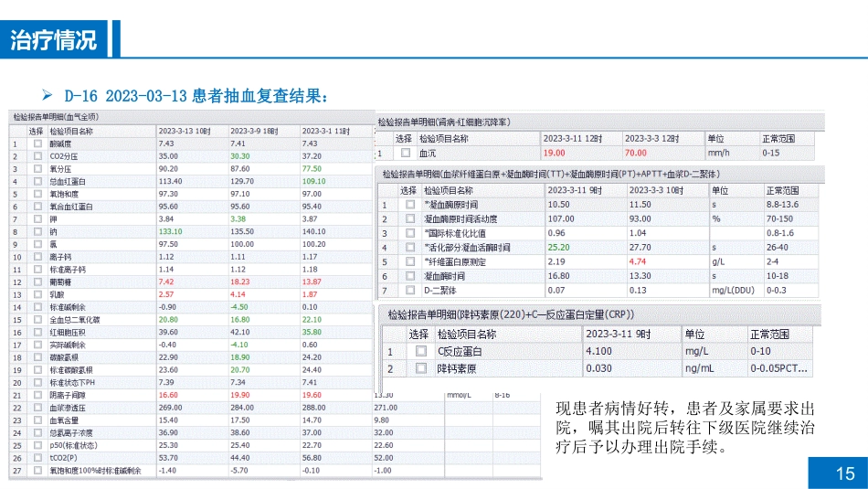Click the D-二聚体 value 0.07
This screenshot has width=868, height=489.
tap(556, 290)
